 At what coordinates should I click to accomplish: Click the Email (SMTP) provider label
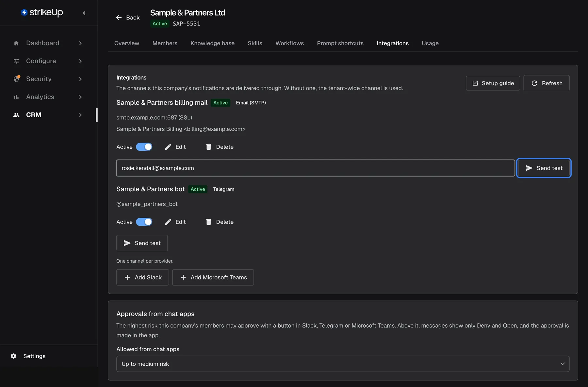(x=251, y=103)
